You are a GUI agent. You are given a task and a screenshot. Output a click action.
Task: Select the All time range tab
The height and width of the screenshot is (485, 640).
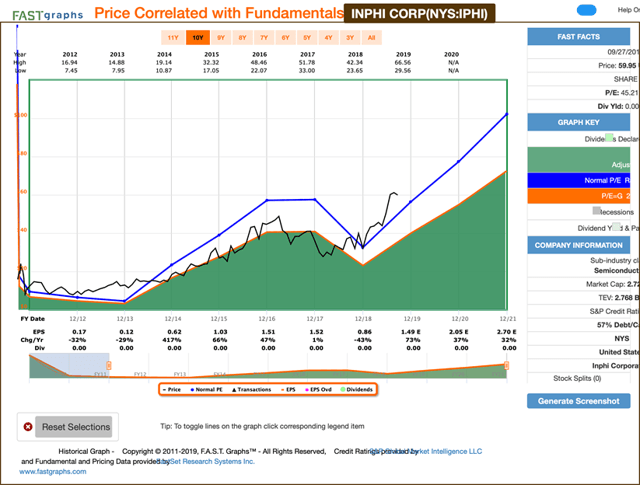[371, 38]
